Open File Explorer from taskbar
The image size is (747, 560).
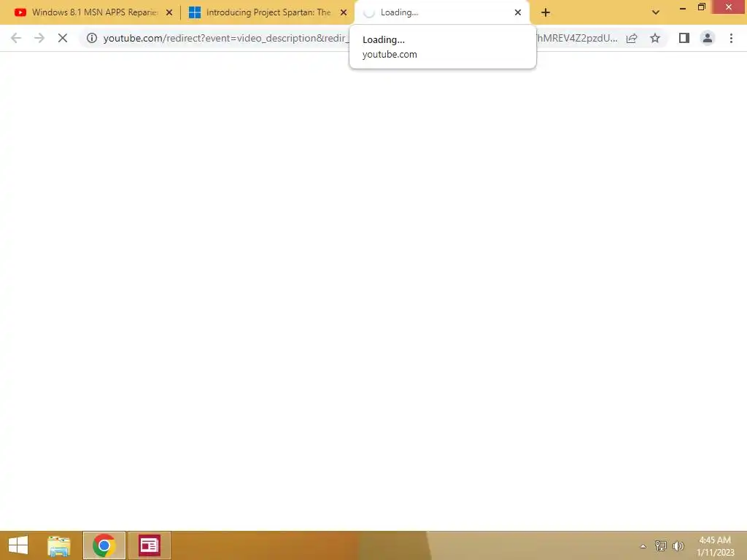tap(58, 545)
